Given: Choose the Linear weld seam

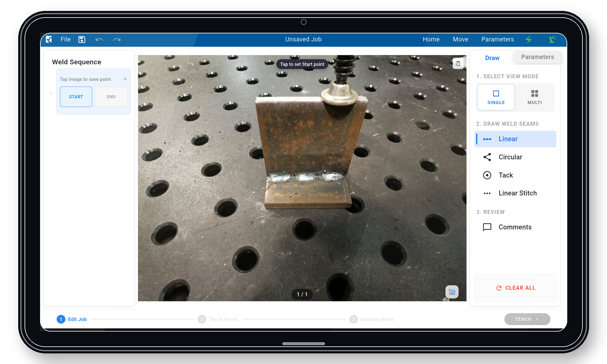Looking at the screenshot, I should tap(515, 139).
